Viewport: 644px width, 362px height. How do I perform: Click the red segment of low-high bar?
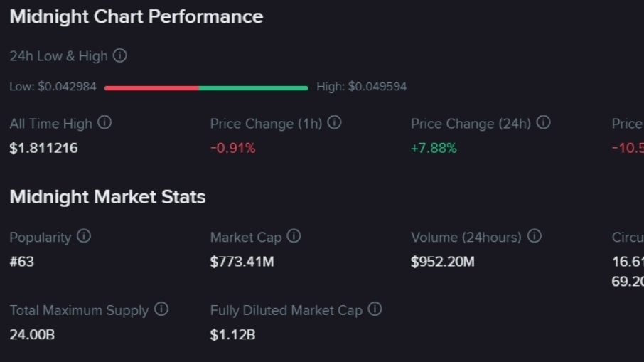point(151,88)
